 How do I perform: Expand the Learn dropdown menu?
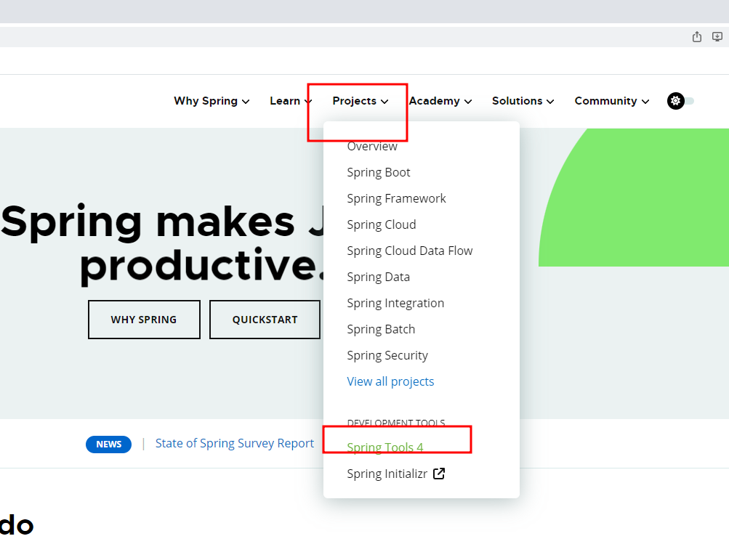coord(291,101)
